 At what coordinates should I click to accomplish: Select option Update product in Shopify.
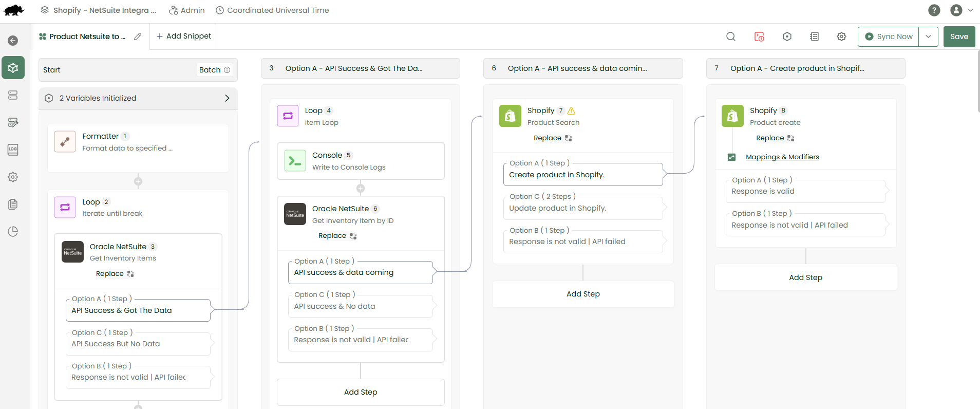click(583, 208)
